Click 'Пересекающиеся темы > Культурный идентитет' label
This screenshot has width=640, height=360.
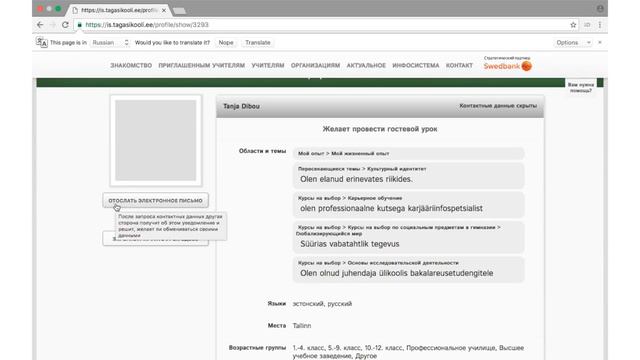[x=362, y=169]
